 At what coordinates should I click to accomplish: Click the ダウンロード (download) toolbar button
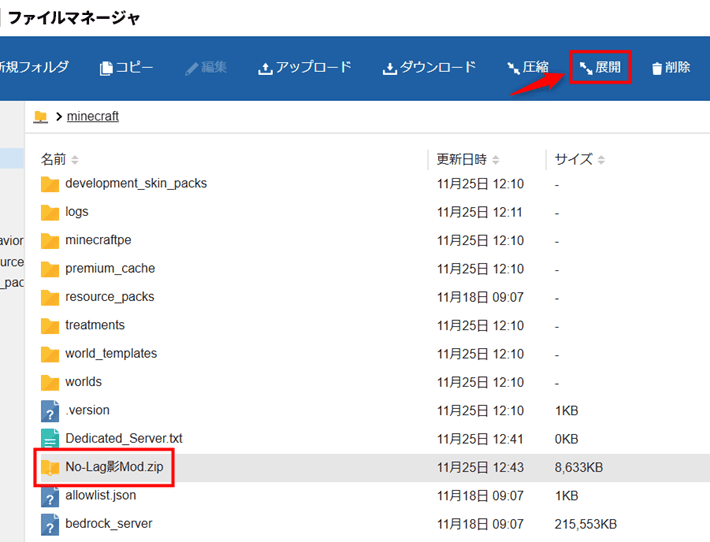click(429, 68)
